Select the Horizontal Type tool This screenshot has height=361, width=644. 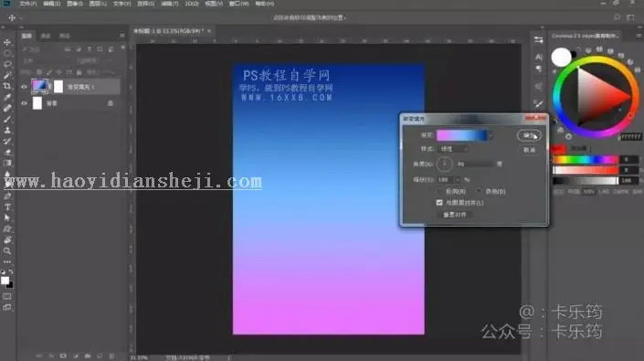pyautogui.click(x=7, y=207)
